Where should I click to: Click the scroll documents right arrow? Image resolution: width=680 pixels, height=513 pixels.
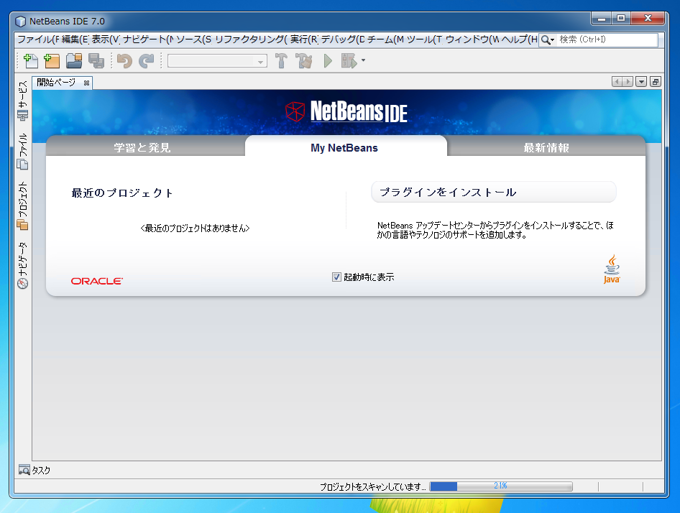[x=627, y=82]
